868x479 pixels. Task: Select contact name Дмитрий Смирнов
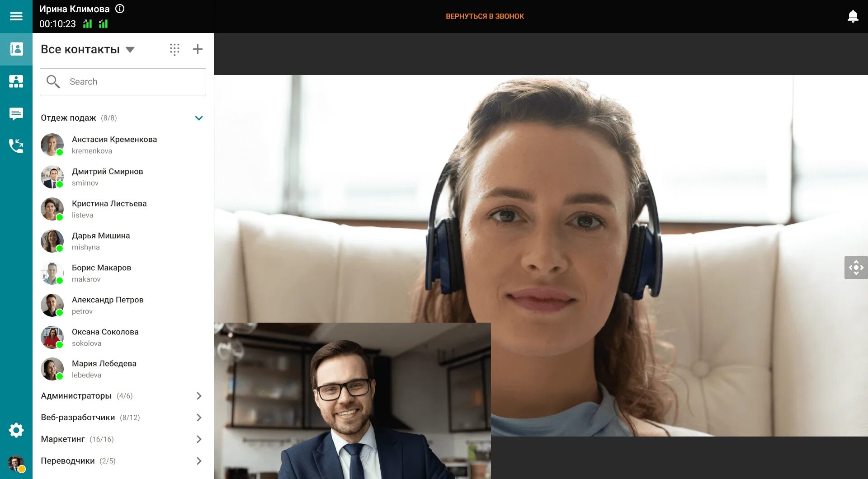pyautogui.click(x=107, y=172)
